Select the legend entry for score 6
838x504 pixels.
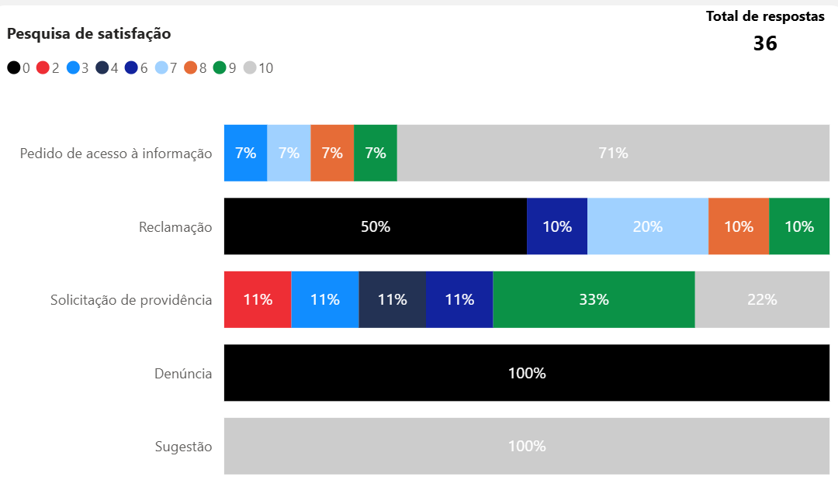(131, 68)
